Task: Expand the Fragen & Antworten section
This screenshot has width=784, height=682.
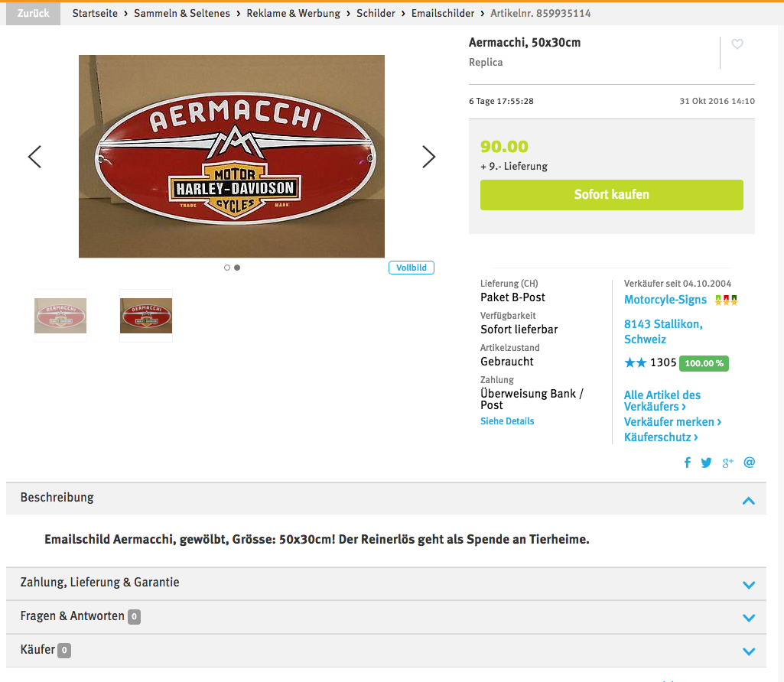Action: (386, 617)
